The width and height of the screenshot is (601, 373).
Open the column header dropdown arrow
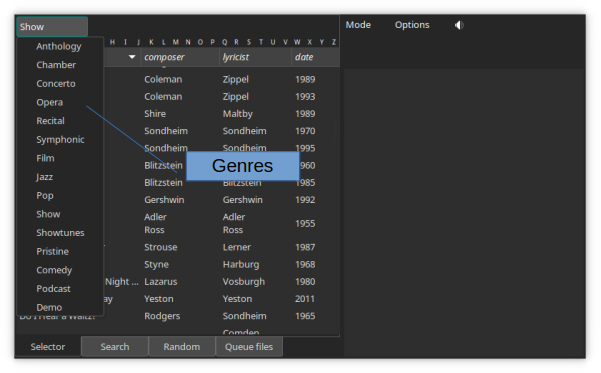click(132, 57)
